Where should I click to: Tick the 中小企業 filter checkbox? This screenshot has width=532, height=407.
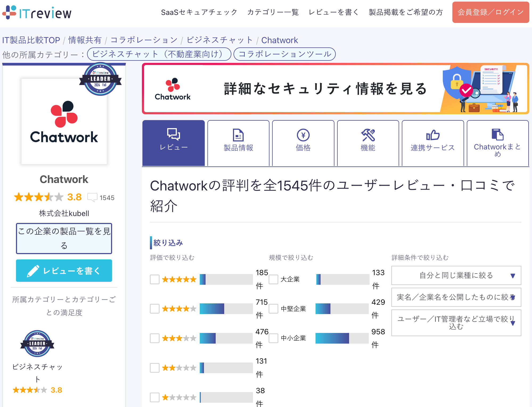click(273, 338)
